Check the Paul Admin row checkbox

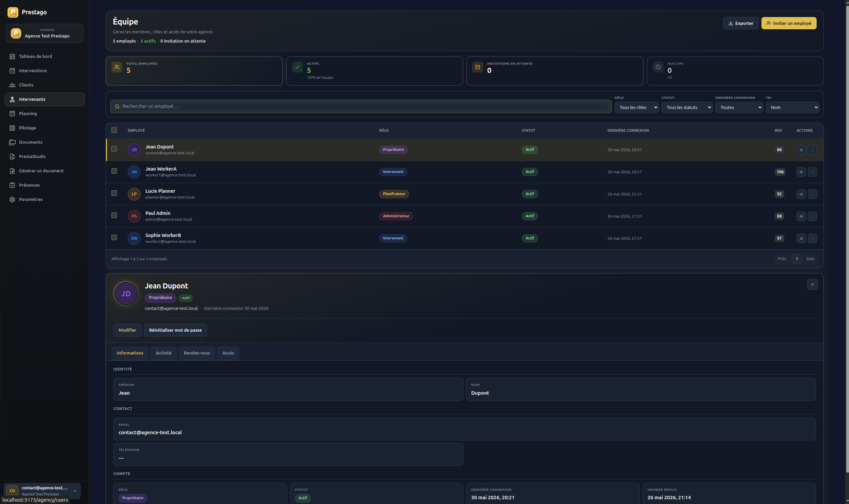(x=114, y=215)
